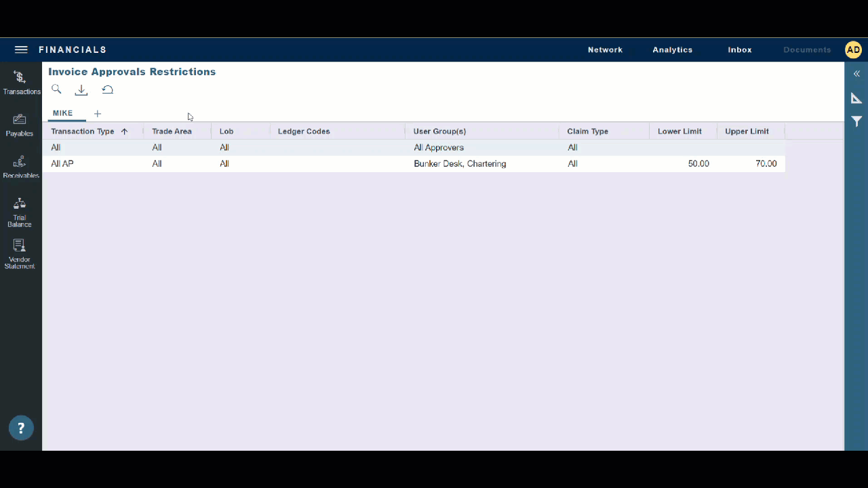Open the Analytics menu item

(672, 49)
